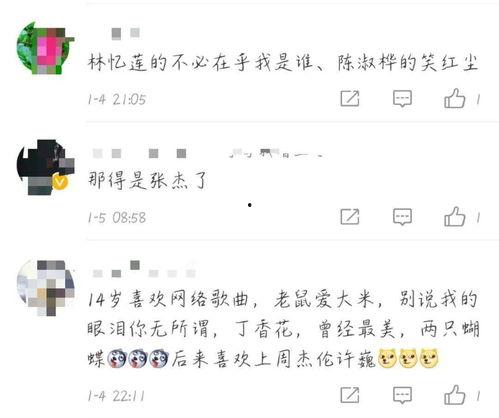
Task: Like the 14岁喜欢网络歌曲 comment
Action: coord(454,395)
